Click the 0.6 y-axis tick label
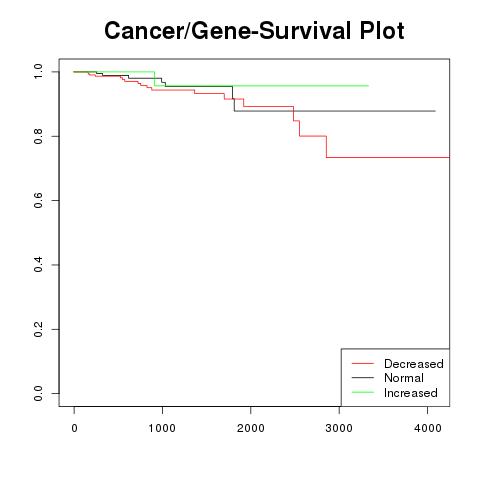480x480 pixels. pyautogui.click(x=38, y=200)
